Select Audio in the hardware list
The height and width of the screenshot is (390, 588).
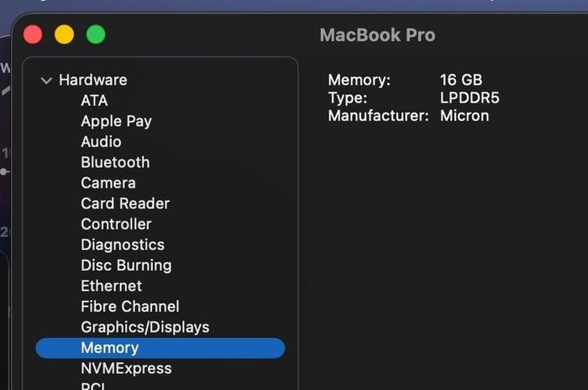101,142
